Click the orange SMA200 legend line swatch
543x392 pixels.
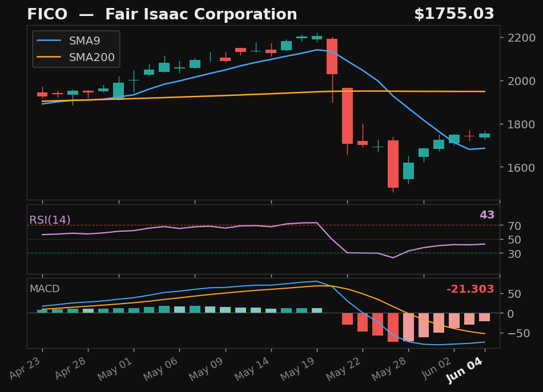tap(49, 57)
